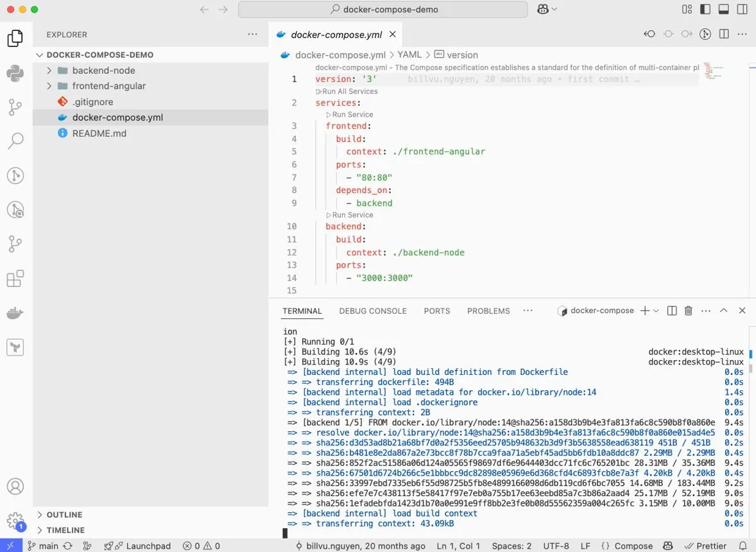Switch to the PROBLEMS tab
Screen dimensions: 756x552
[x=488, y=311]
